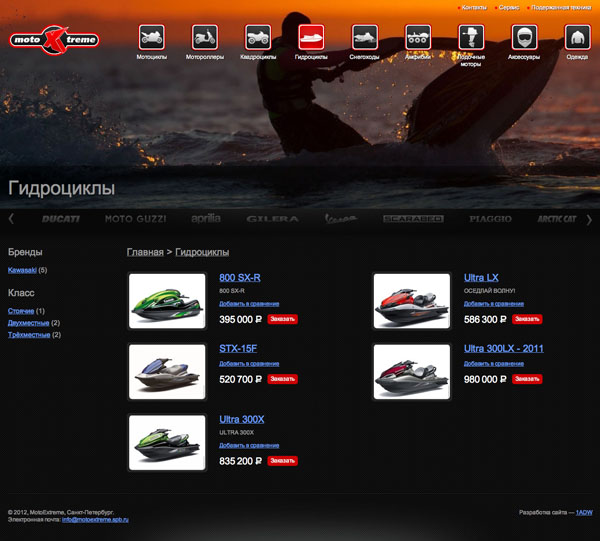Open the STX-15F product title

click(238, 349)
